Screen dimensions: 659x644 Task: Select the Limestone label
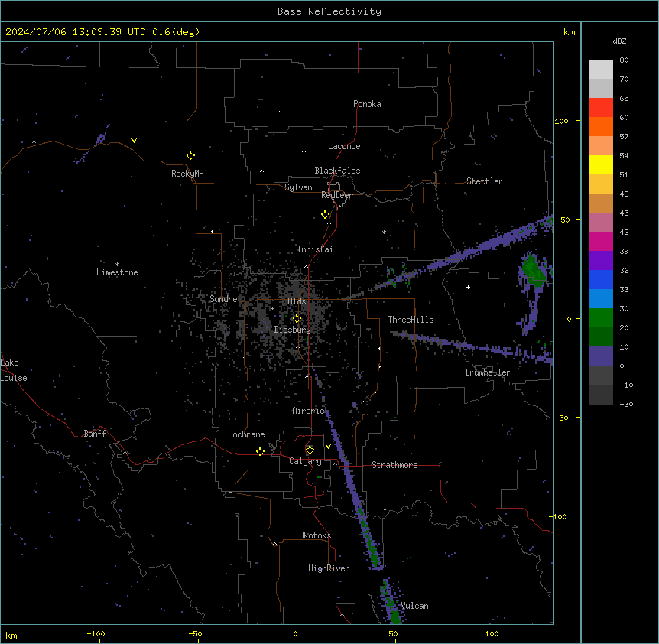click(117, 272)
